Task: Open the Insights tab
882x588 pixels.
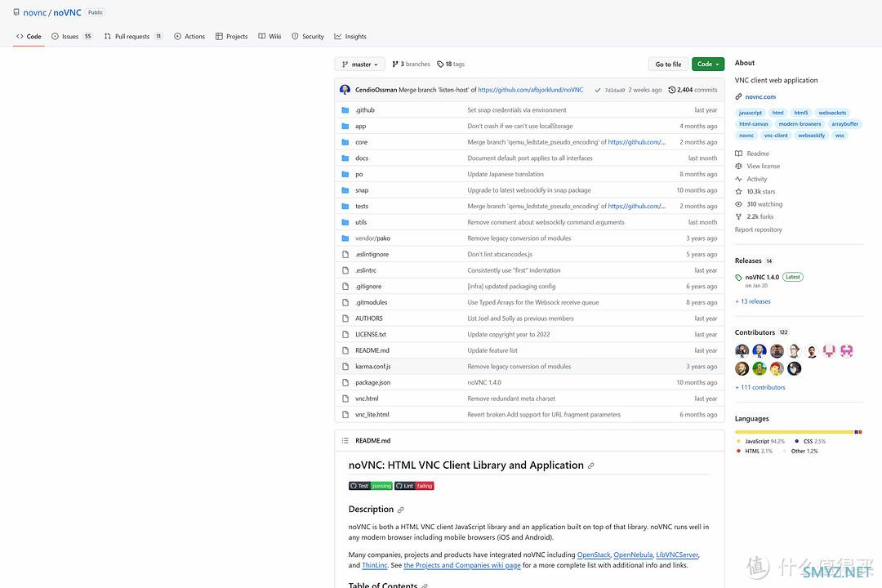Action: tap(350, 37)
